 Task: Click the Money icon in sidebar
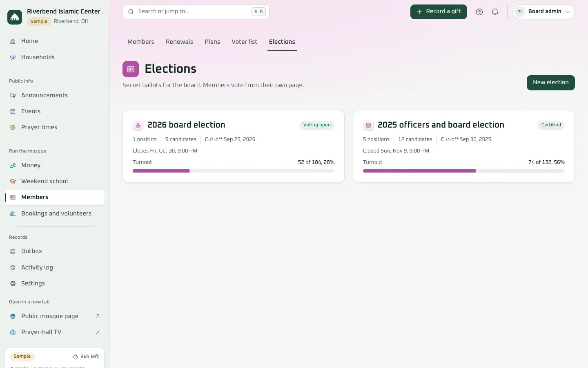[x=13, y=166]
